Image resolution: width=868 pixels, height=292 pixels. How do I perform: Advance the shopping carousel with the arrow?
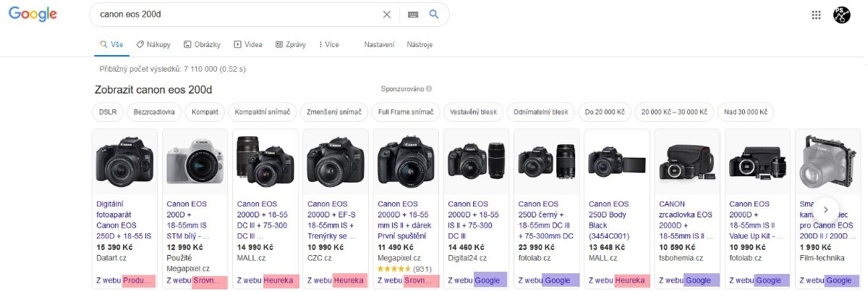tap(827, 210)
